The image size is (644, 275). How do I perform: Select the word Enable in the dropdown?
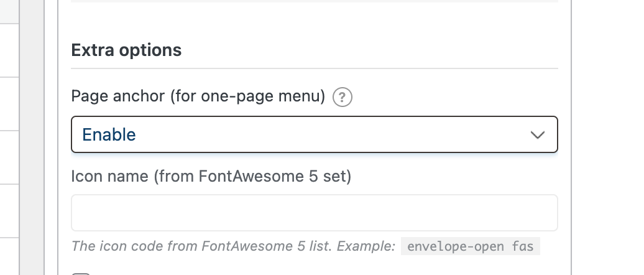pos(109,134)
